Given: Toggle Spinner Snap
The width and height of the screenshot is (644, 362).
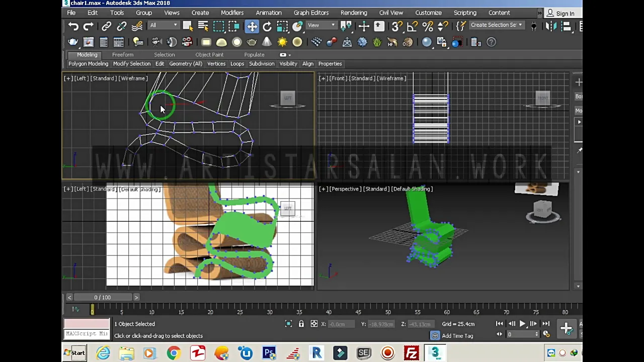Looking at the screenshot, I should [x=443, y=26].
